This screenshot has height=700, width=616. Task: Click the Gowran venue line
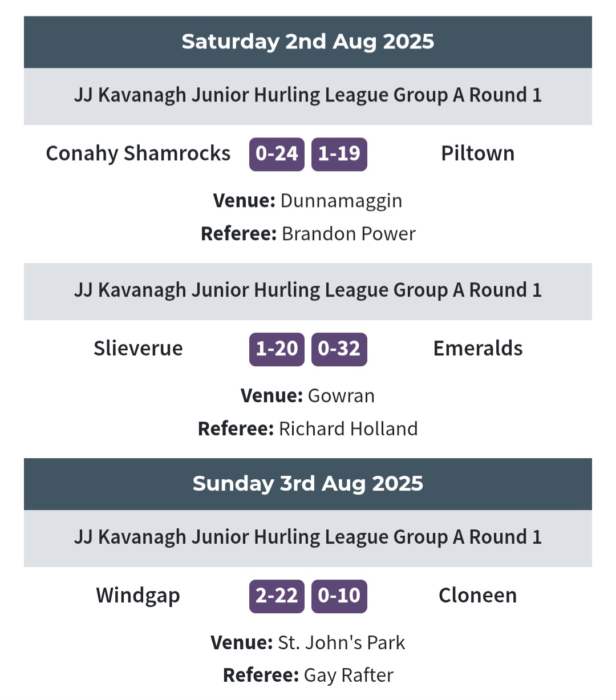tap(308, 396)
